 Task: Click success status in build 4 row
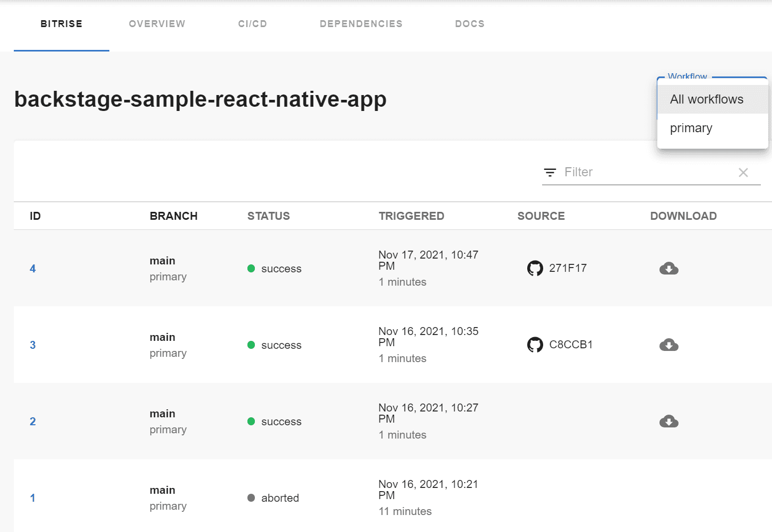coord(275,269)
